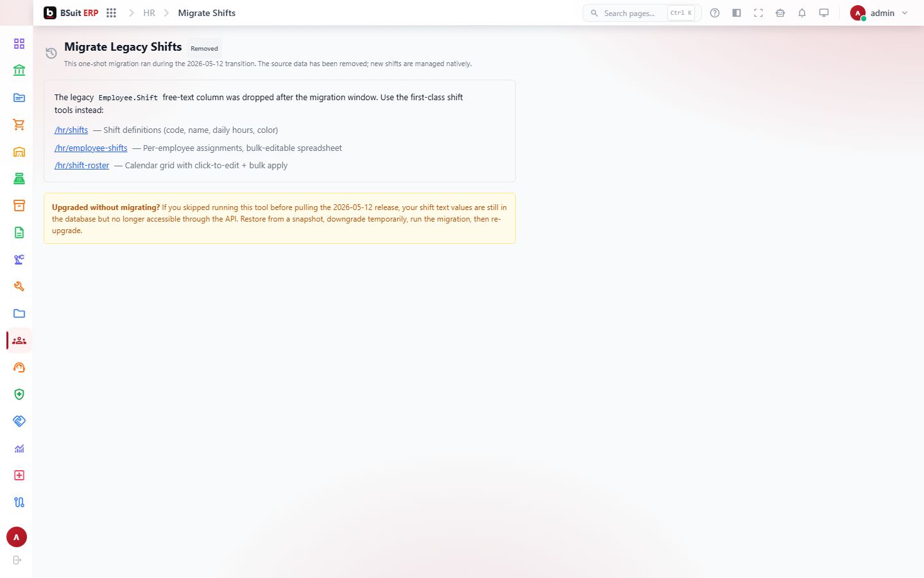Open notifications bell icon
The height and width of the screenshot is (578, 924).
(802, 13)
